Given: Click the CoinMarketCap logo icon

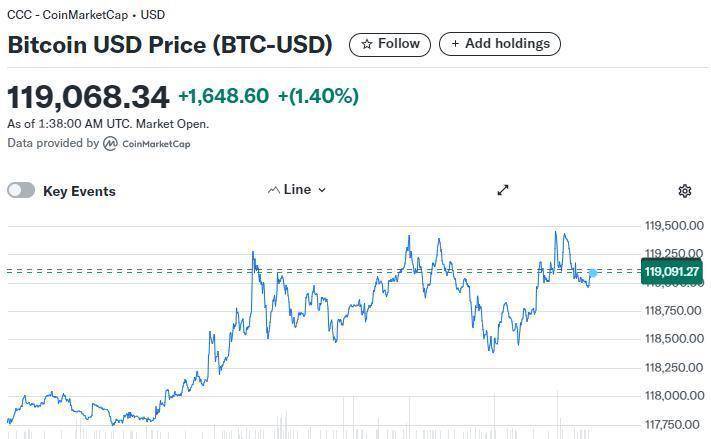Looking at the screenshot, I should click(111, 143).
